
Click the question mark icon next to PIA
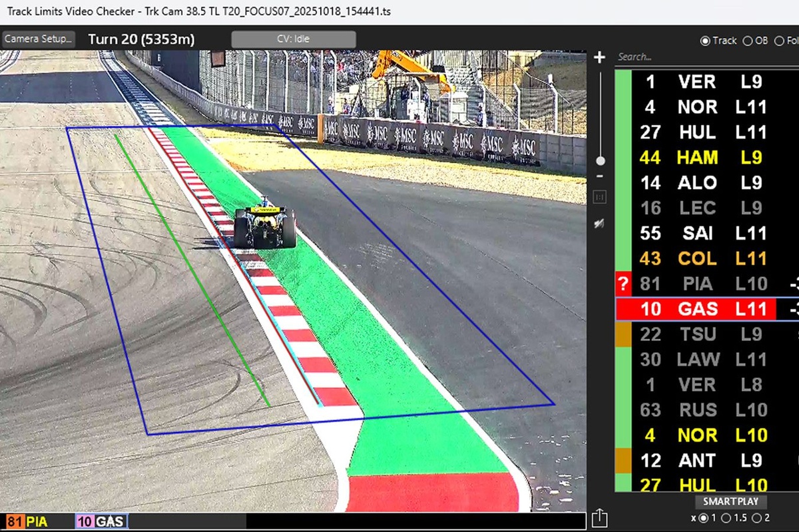(x=622, y=284)
